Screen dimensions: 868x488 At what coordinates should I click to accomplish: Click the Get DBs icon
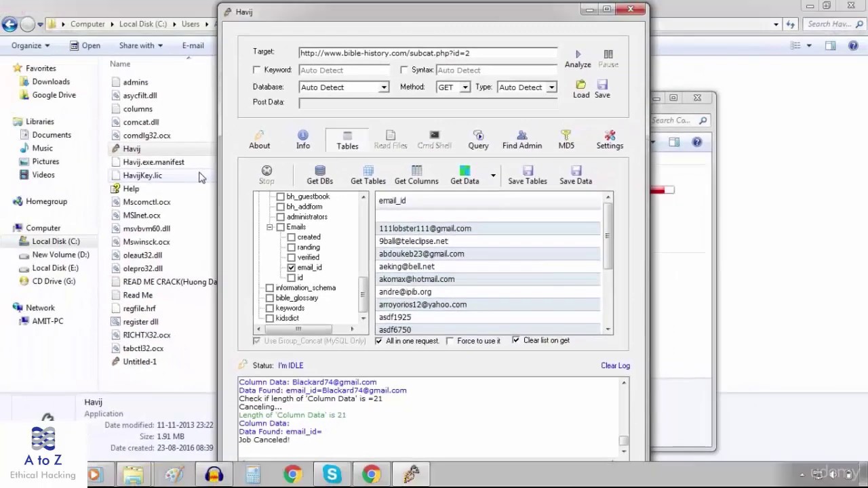point(320,170)
